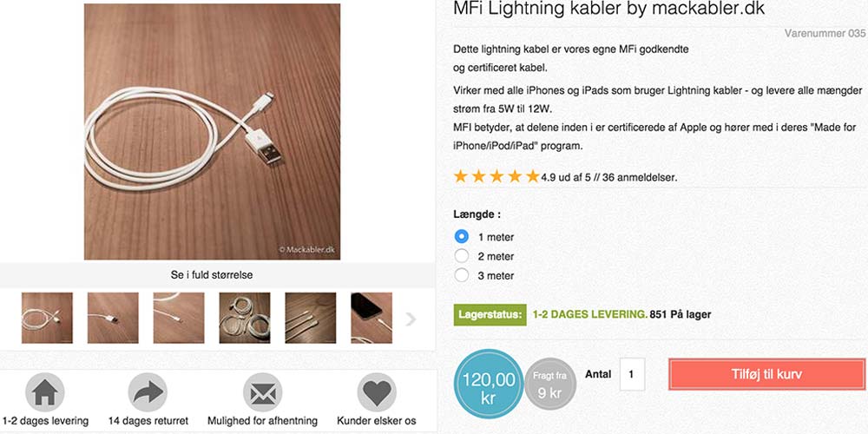Viewport: 868px width, 434px height.
Task: Select the 1 meter length option
Action: pyautogui.click(x=462, y=237)
